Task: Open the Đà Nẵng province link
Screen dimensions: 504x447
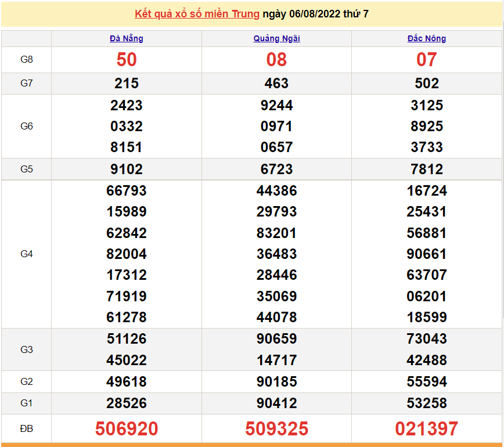Action: (x=127, y=39)
